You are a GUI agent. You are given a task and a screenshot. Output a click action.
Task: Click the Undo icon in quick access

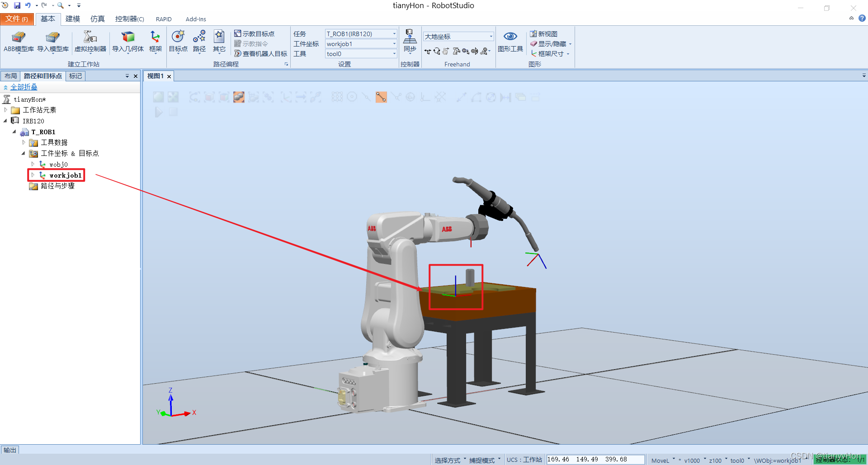28,5
